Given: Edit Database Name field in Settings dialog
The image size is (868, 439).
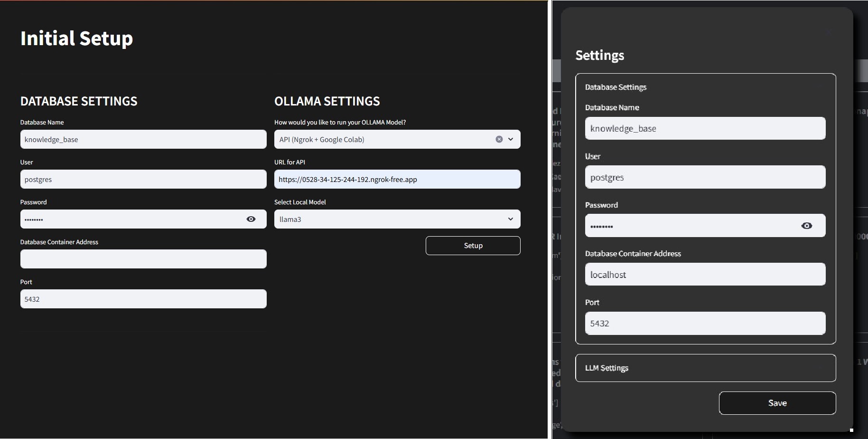Looking at the screenshot, I should tap(705, 128).
